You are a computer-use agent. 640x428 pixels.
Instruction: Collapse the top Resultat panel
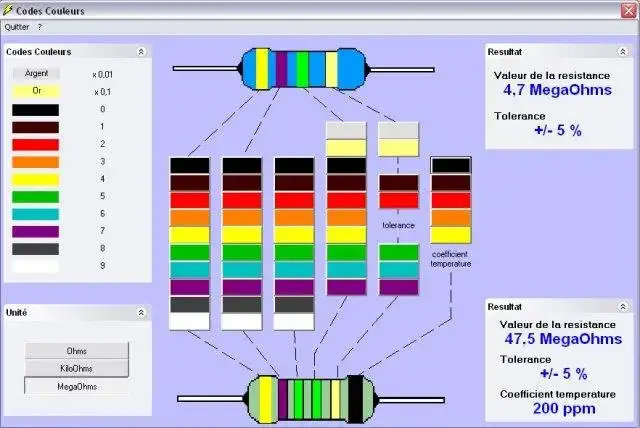tap(622, 52)
